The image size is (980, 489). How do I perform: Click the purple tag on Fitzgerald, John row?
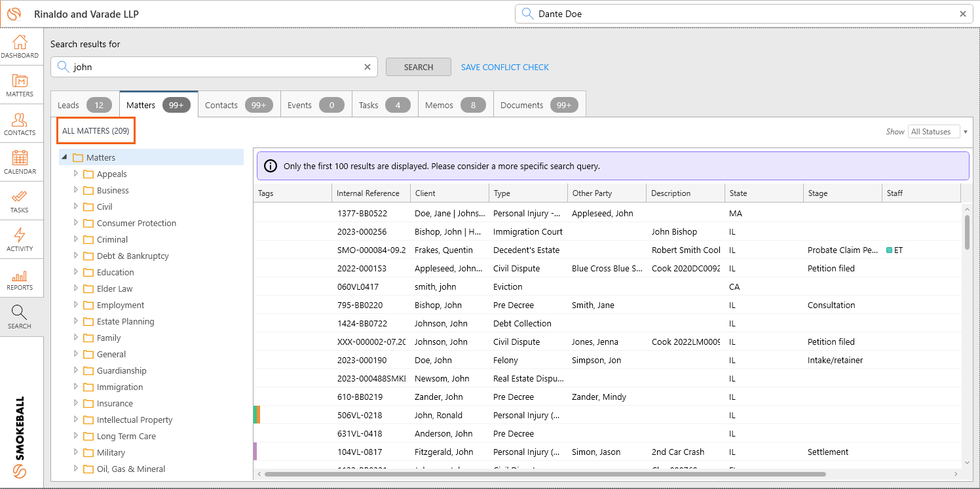click(x=255, y=452)
